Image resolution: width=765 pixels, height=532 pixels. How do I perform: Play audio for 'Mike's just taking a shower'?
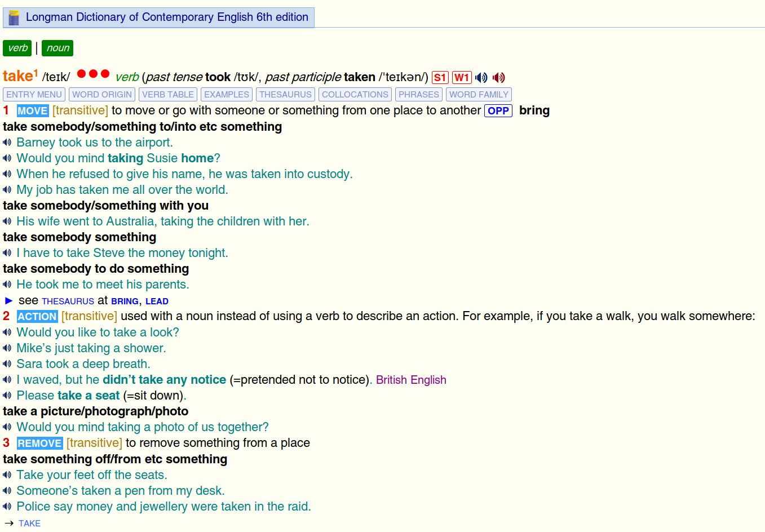coord(7,348)
